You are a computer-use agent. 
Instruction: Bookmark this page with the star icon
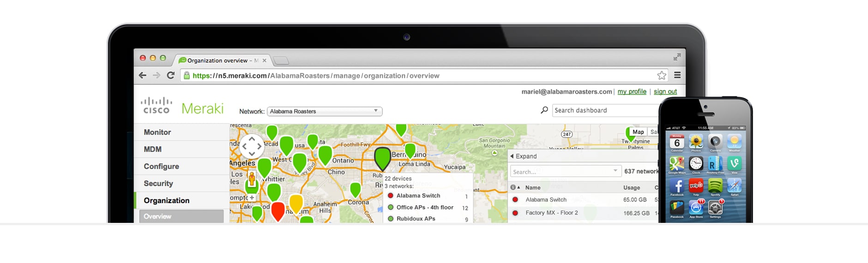pos(662,75)
